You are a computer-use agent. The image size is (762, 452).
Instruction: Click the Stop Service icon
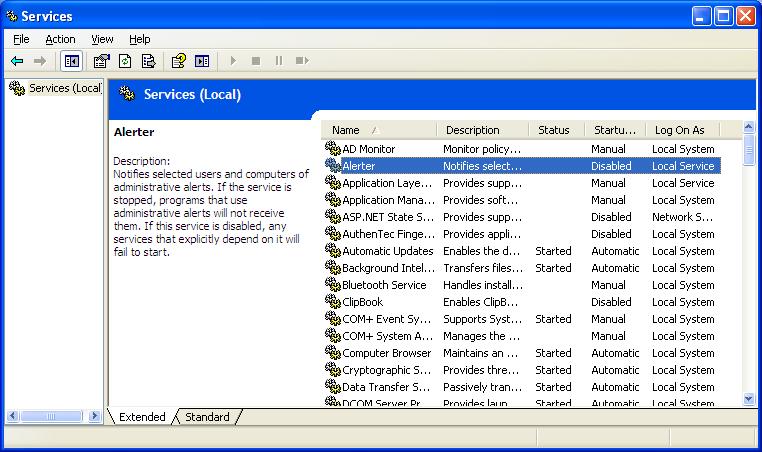pos(256,61)
